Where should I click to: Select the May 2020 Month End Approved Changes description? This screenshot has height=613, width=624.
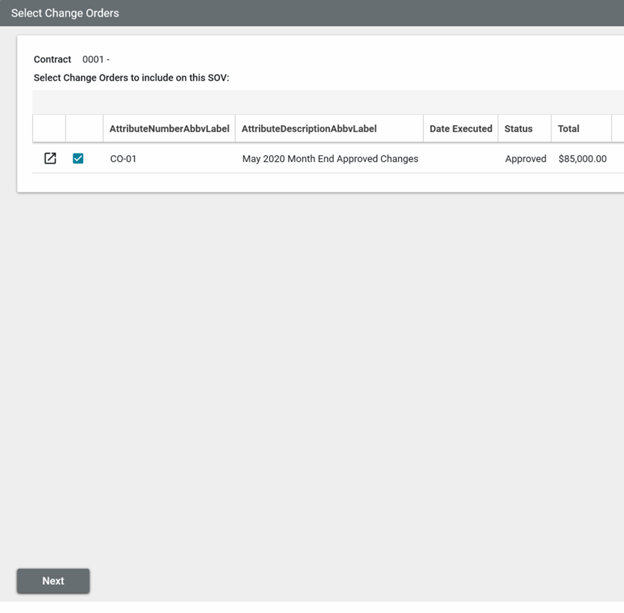[330, 159]
